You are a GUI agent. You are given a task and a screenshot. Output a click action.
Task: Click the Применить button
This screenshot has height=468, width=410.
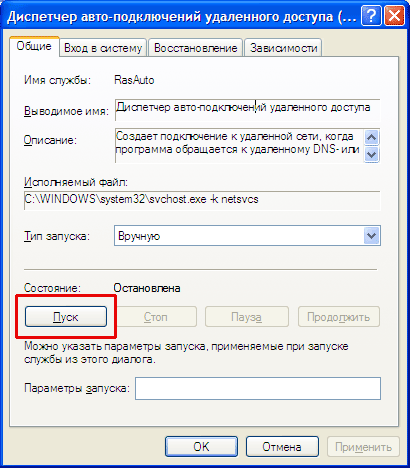[363, 447]
